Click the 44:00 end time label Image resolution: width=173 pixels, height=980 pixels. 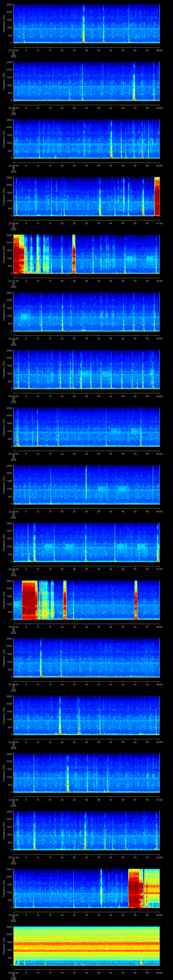click(x=159, y=396)
